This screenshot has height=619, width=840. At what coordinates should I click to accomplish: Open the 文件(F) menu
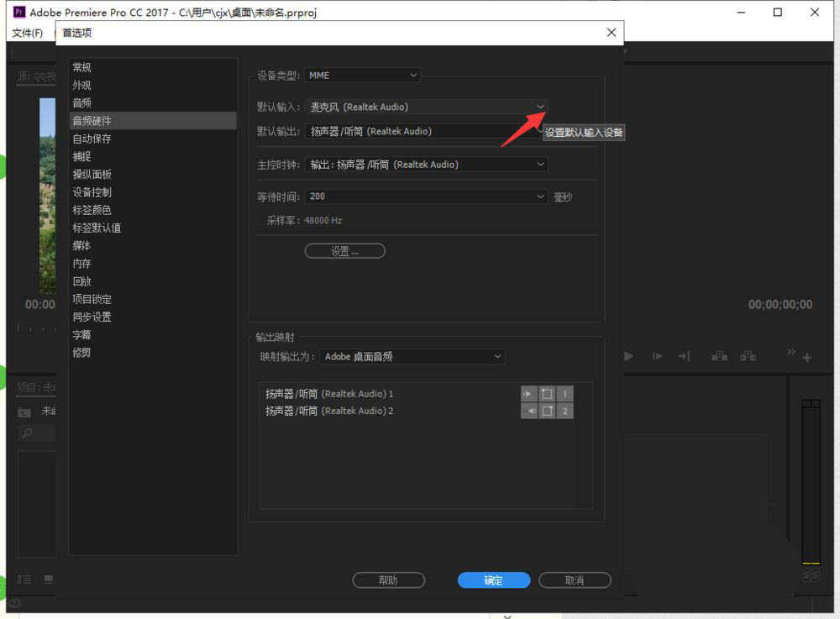[26, 33]
